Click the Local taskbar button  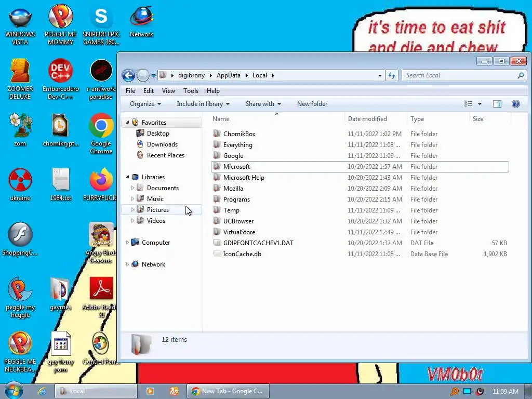point(96,391)
